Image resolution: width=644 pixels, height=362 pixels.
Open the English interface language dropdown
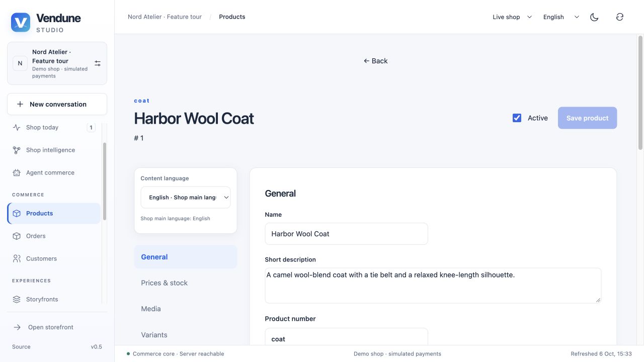(561, 17)
